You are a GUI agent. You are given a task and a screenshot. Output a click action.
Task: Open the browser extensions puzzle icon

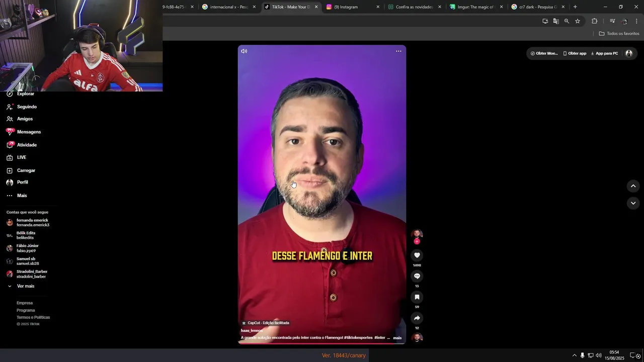[x=594, y=21]
